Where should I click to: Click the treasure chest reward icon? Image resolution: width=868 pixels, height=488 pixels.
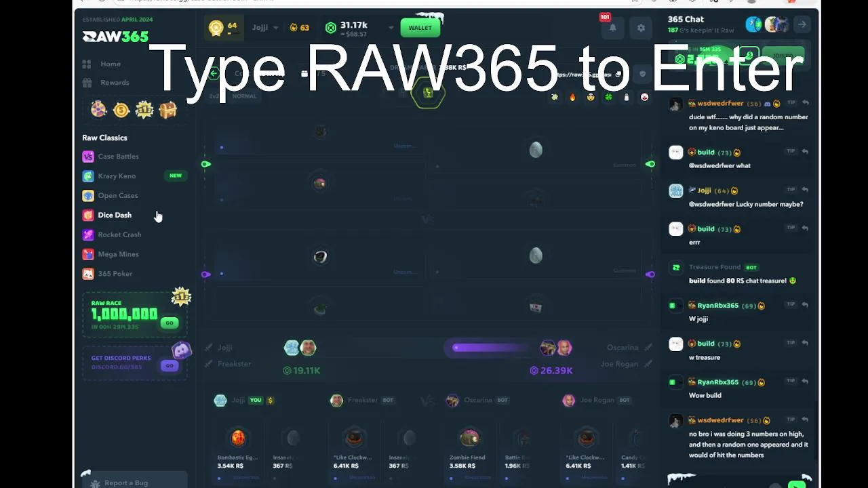[167, 110]
